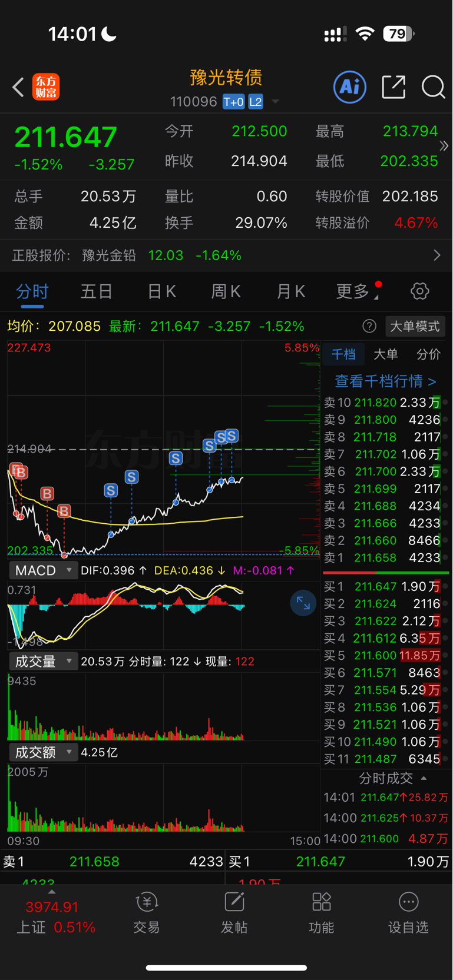Open the 查看千档行情 link

pos(385,381)
